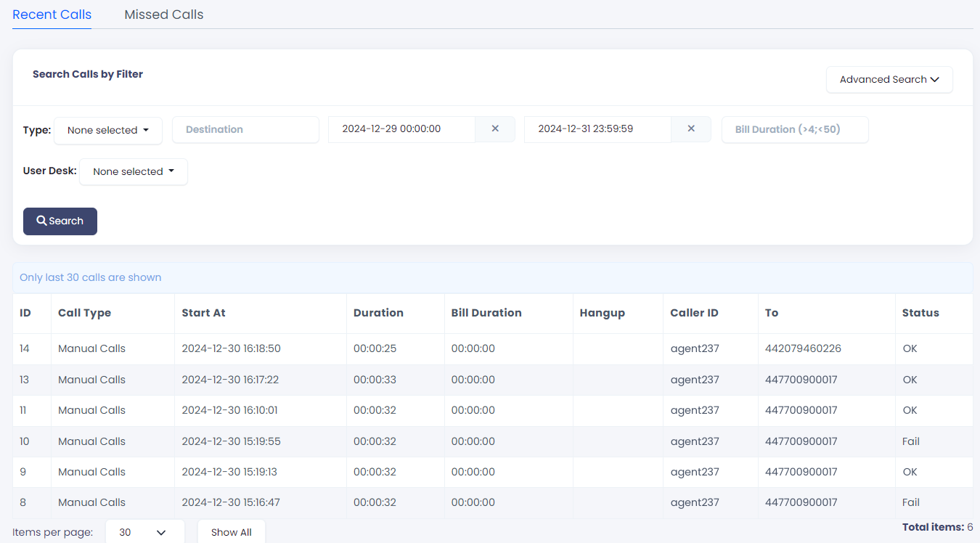Click the Hangup column header
The height and width of the screenshot is (543, 980).
pos(603,313)
